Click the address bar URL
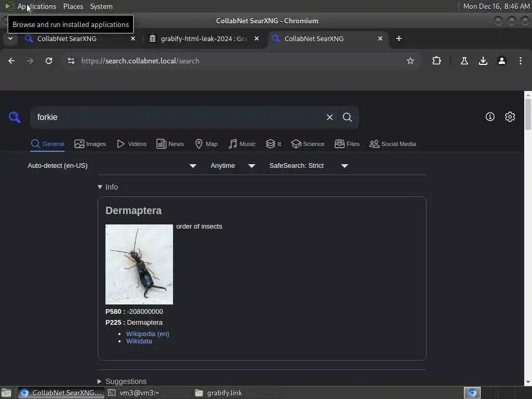Viewport: 532px width, 399px height. (140, 61)
